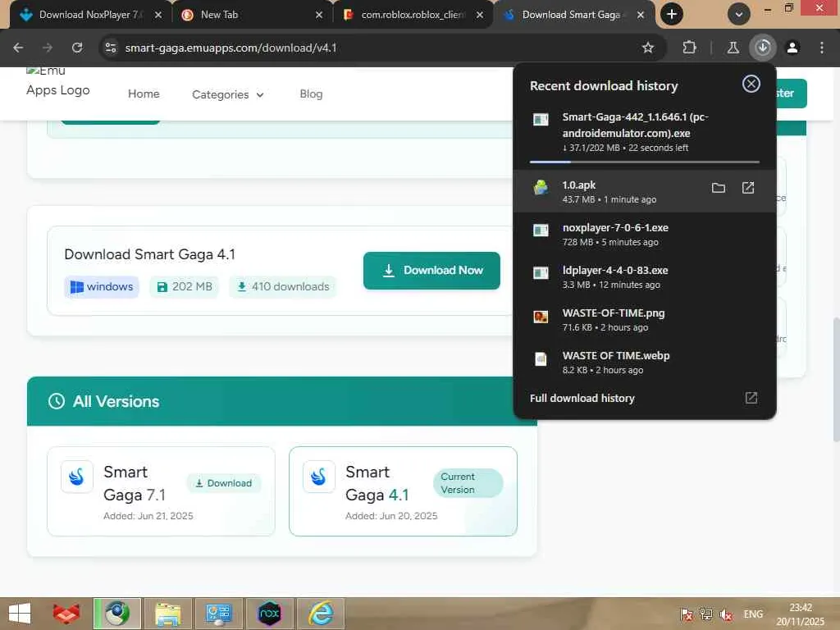Open the Control Panel taskbar icon
Screen dimensions: 840x630
click(x=218, y=614)
